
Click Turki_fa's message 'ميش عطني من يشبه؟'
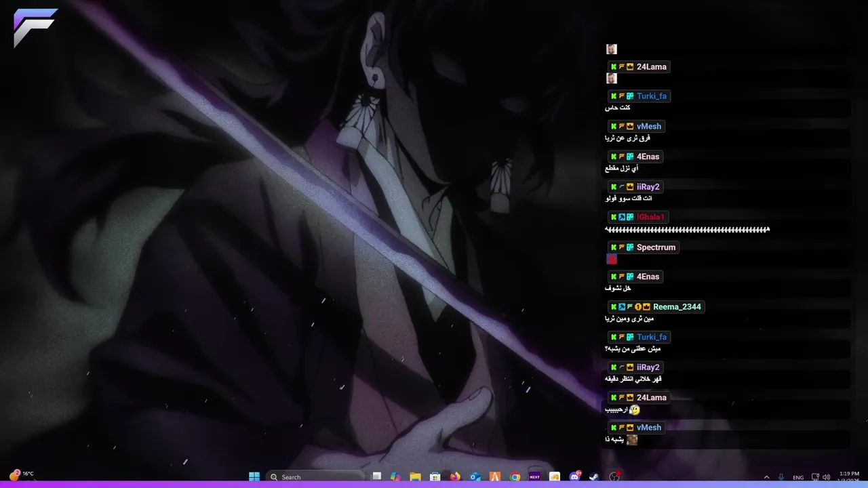(x=633, y=349)
